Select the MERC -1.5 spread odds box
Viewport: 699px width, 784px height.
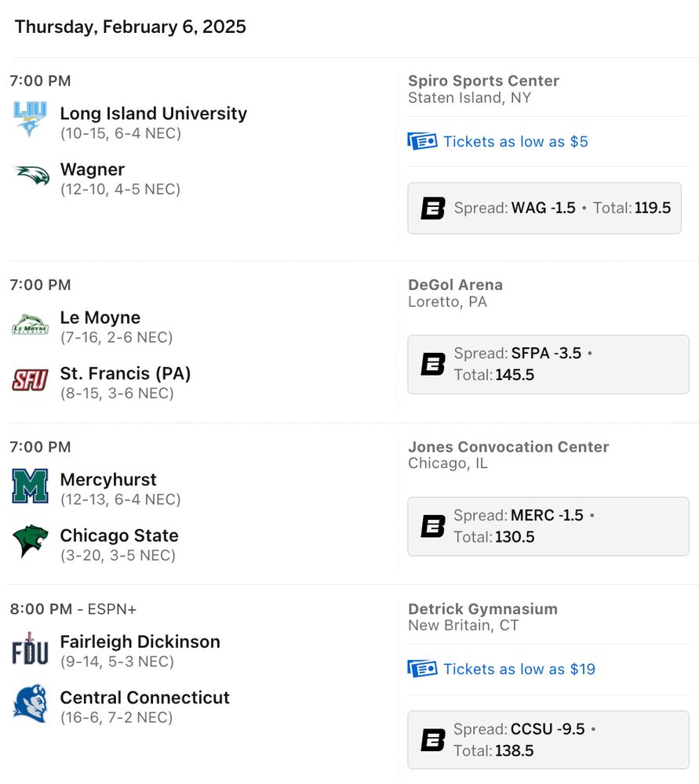point(548,527)
